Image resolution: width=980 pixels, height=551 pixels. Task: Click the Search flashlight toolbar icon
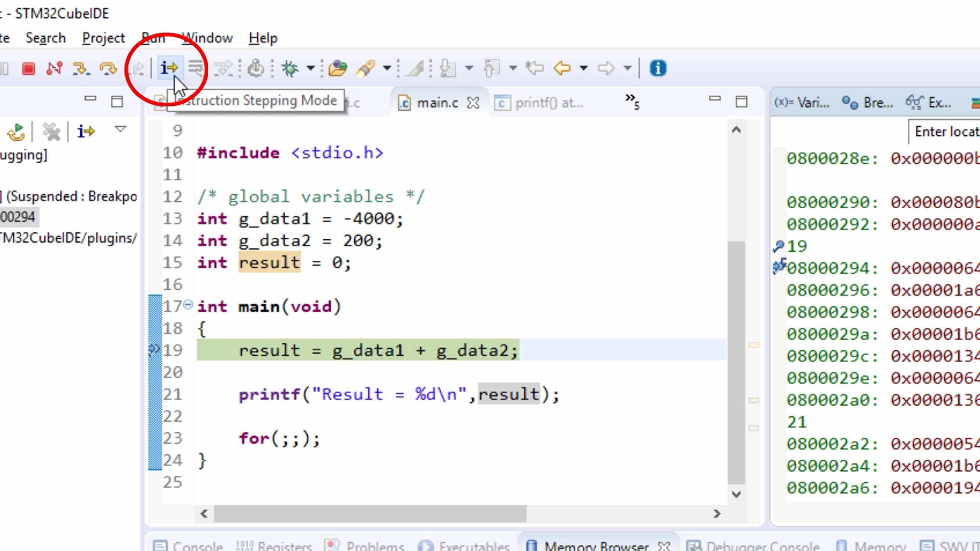pos(365,68)
